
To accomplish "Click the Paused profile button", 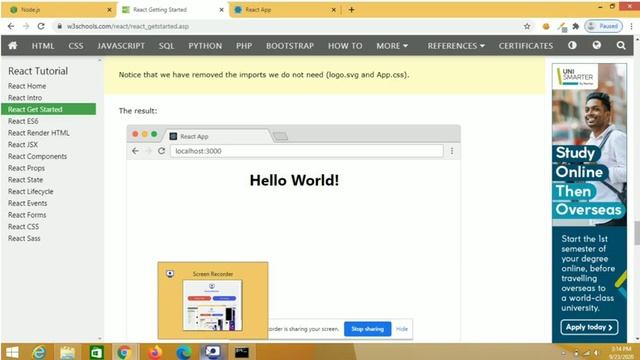I will [603, 26].
